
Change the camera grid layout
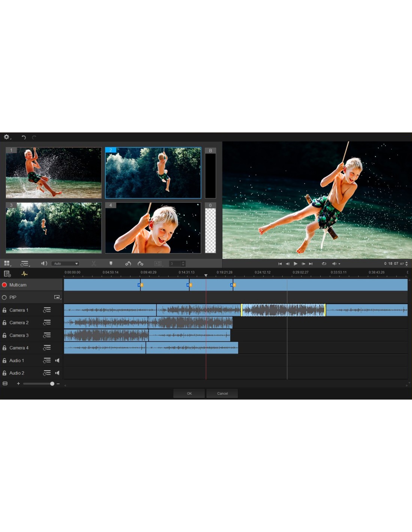[7, 263]
